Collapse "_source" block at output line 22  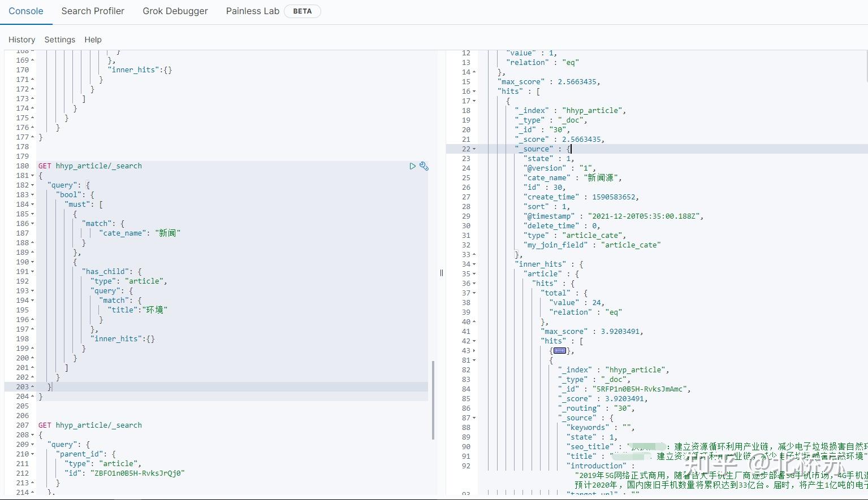tap(474, 149)
